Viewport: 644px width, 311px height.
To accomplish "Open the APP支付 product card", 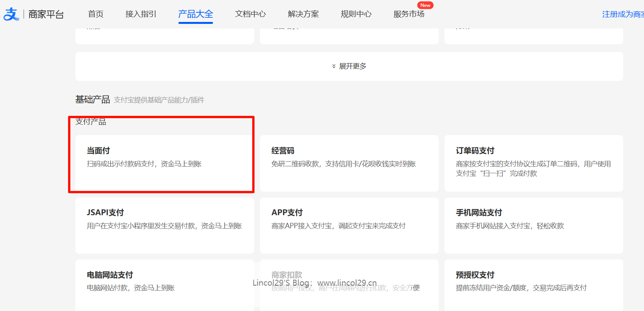I will [x=349, y=225].
